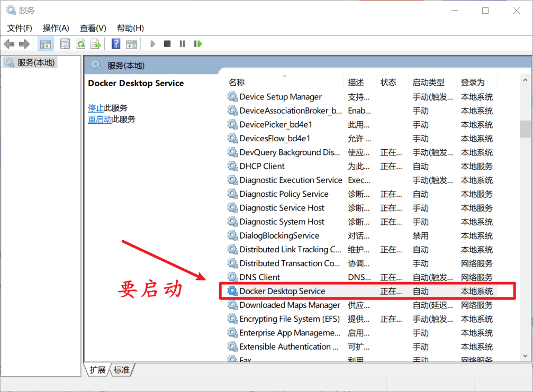Screen dimensions: 533x392
Task: Click the gear icon beside DHCP Client
Action: (232, 166)
